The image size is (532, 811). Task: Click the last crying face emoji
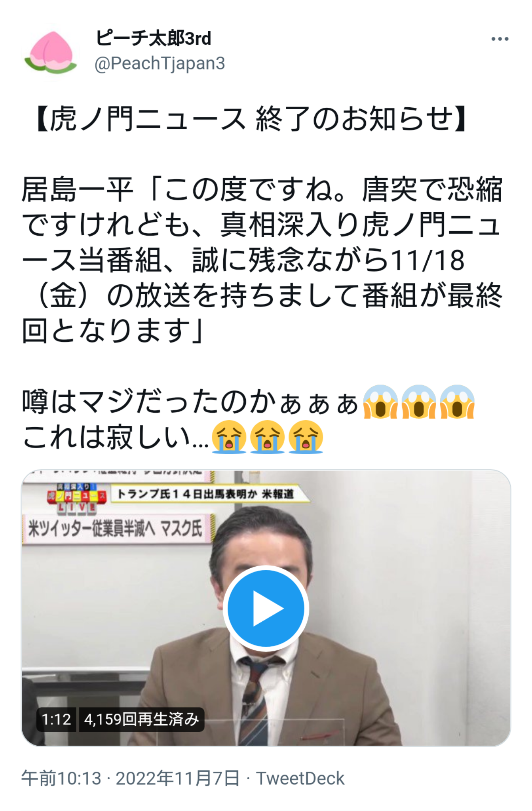pos(306,437)
